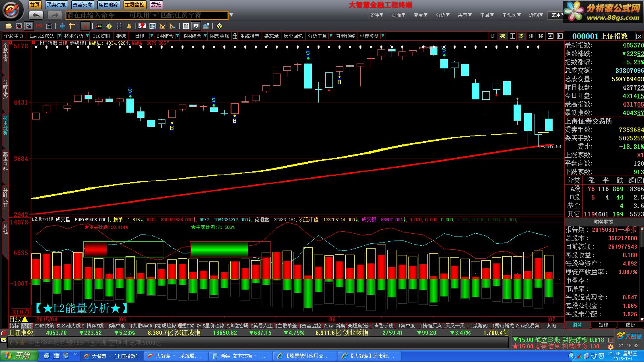This screenshot has width=644, height=362.
Task: Click the yellow diamond exclamation warning icon
Action: pos(109,26)
